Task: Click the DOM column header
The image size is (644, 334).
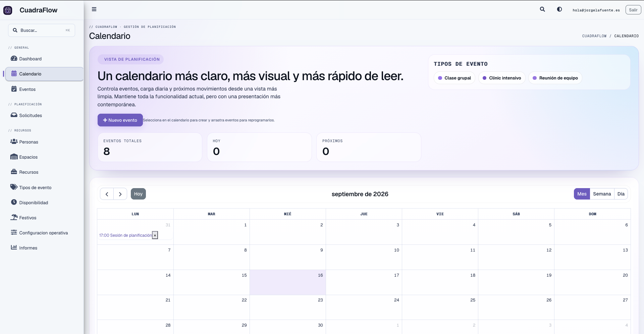Action: point(592,214)
